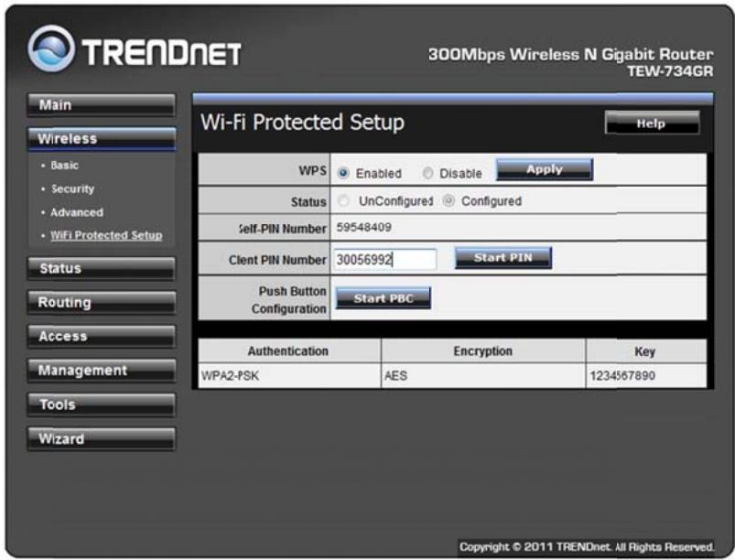Viewport: 735px width, 560px height.
Task: Open the Tools menu section
Action: (x=102, y=404)
